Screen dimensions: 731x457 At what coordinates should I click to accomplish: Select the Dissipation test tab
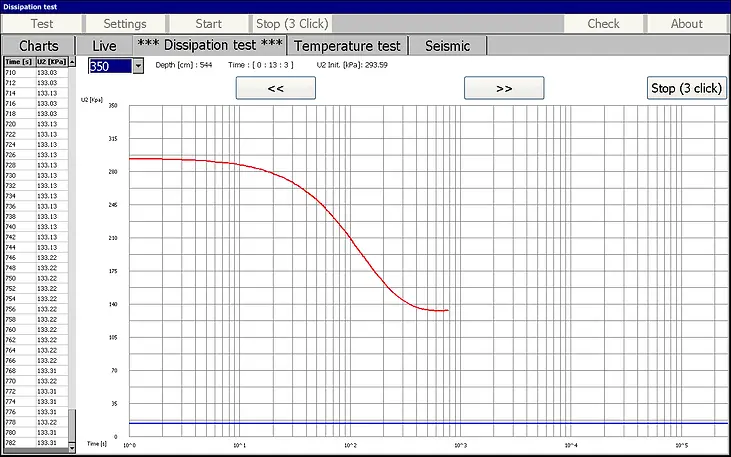tap(210, 45)
